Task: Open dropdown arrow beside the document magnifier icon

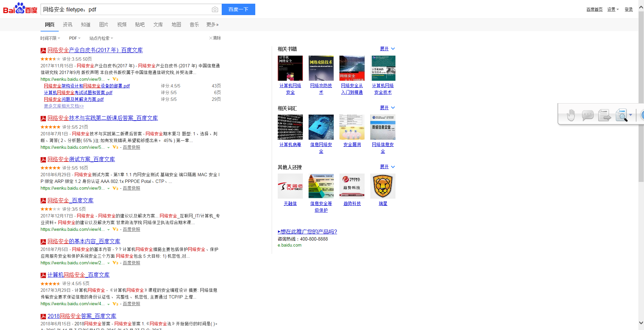Action: coord(631,115)
